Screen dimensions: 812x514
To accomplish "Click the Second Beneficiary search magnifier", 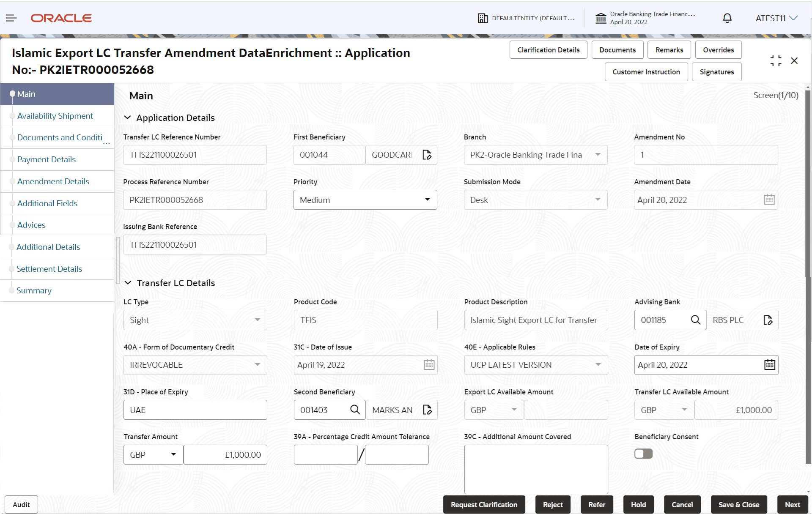I will [355, 410].
